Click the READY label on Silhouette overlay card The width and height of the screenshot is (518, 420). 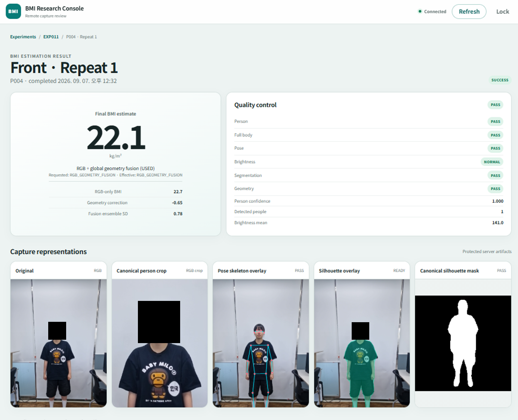[399, 271]
